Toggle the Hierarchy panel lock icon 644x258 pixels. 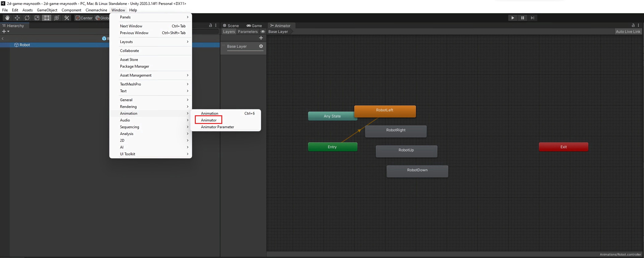(211, 26)
